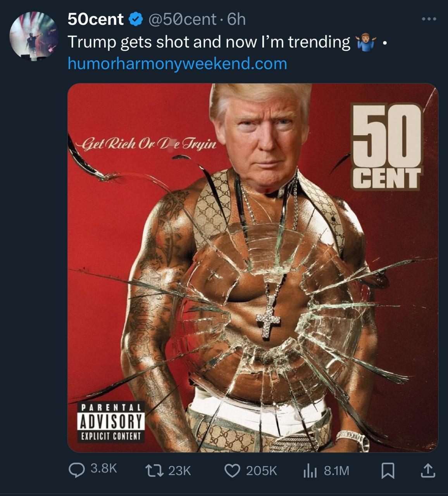The height and width of the screenshot is (496, 448).
Task: Open view analytics bar chart icon
Action: point(310,471)
